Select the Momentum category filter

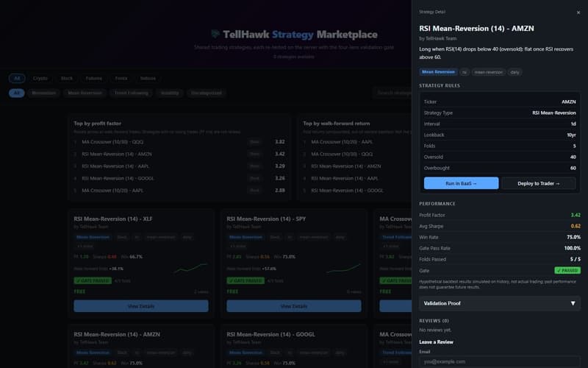[x=44, y=93]
